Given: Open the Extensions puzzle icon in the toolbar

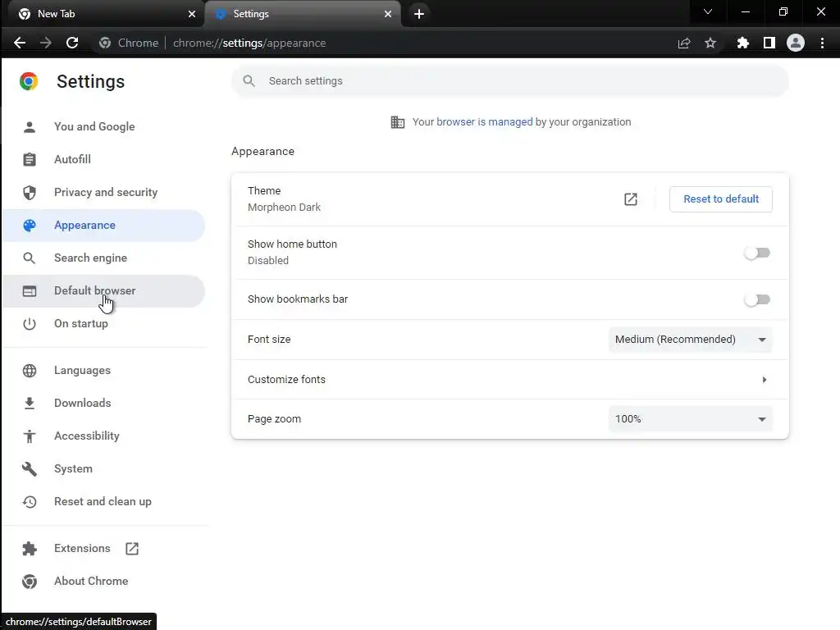Looking at the screenshot, I should tap(743, 43).
